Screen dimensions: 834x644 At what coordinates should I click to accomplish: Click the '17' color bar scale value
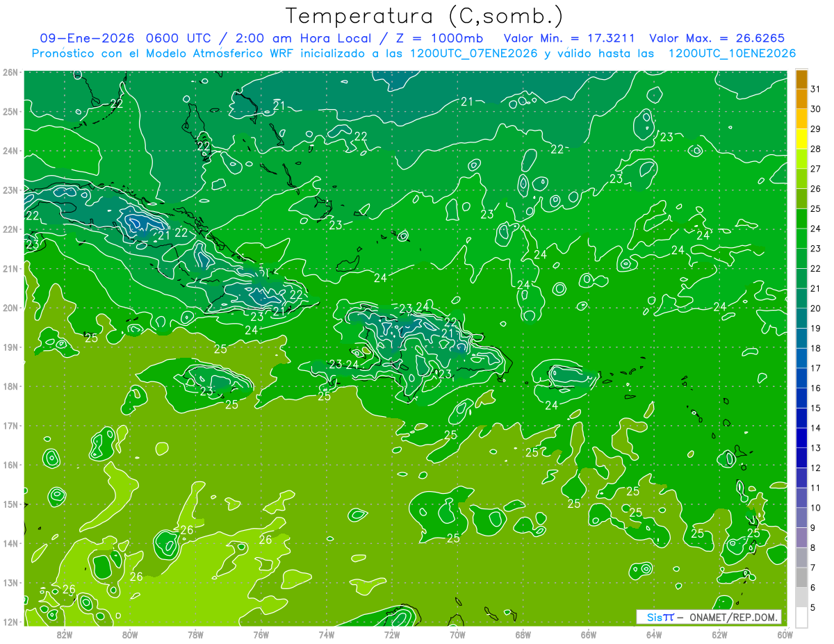coord(815,368)
